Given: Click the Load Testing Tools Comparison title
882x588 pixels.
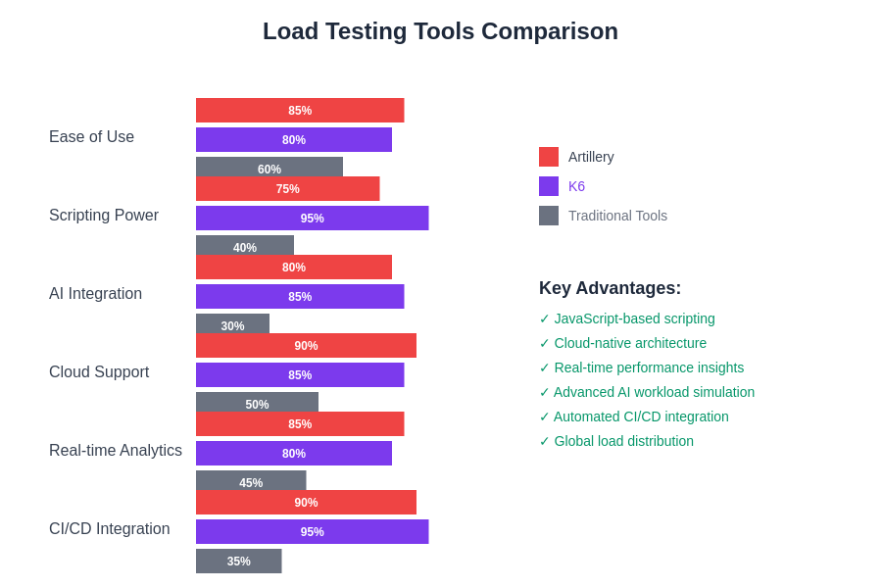Looking at the screenshot, I should 440,31.
